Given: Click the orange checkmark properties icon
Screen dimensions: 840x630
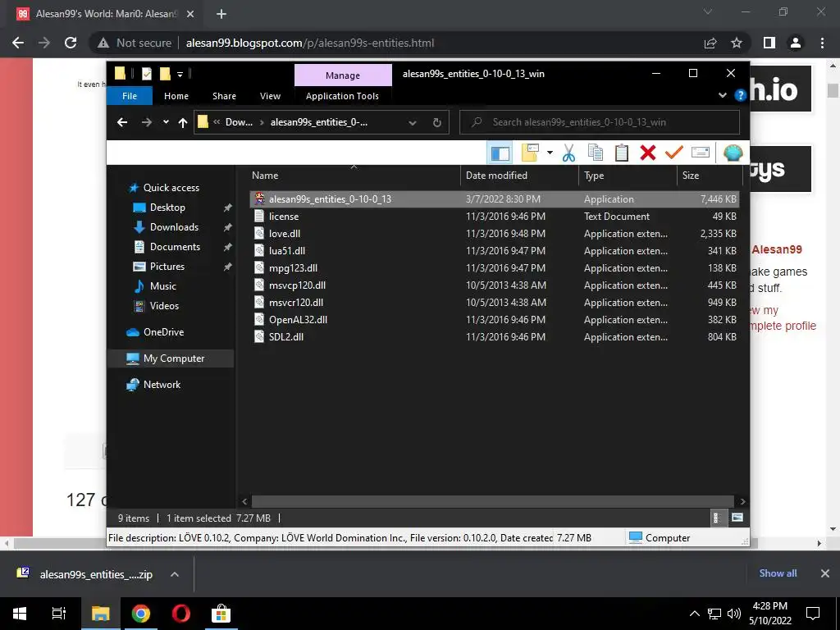Looking at the screenshot, I should (x=674, y=153).
